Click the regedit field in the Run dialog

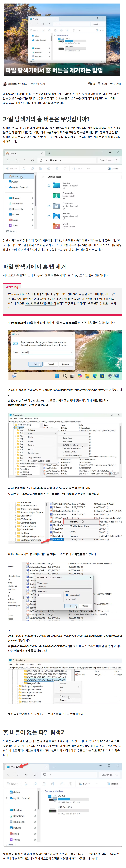coord(47,352)
